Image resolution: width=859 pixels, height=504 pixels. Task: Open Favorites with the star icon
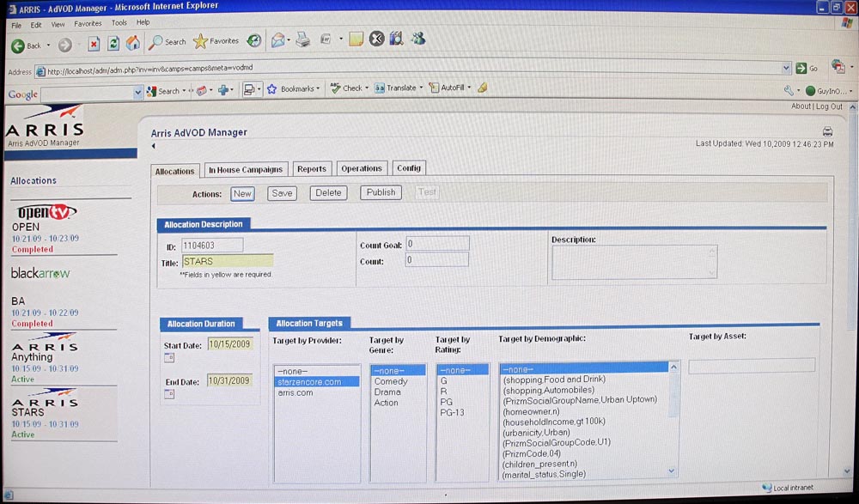pyautogui.click(x=200, y=41)
